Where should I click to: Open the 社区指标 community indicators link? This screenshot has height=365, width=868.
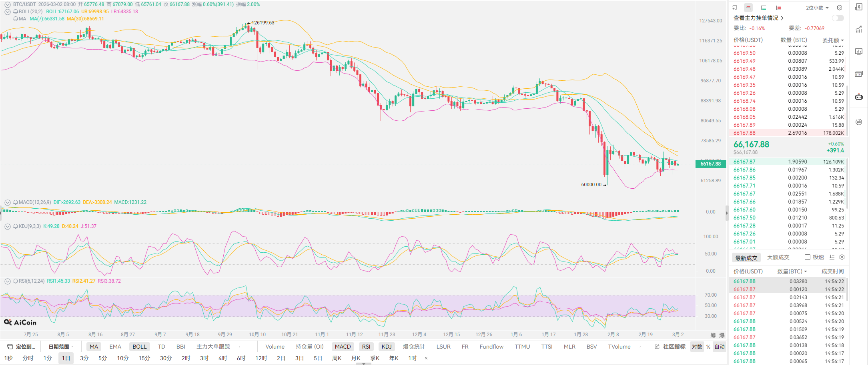670,347
